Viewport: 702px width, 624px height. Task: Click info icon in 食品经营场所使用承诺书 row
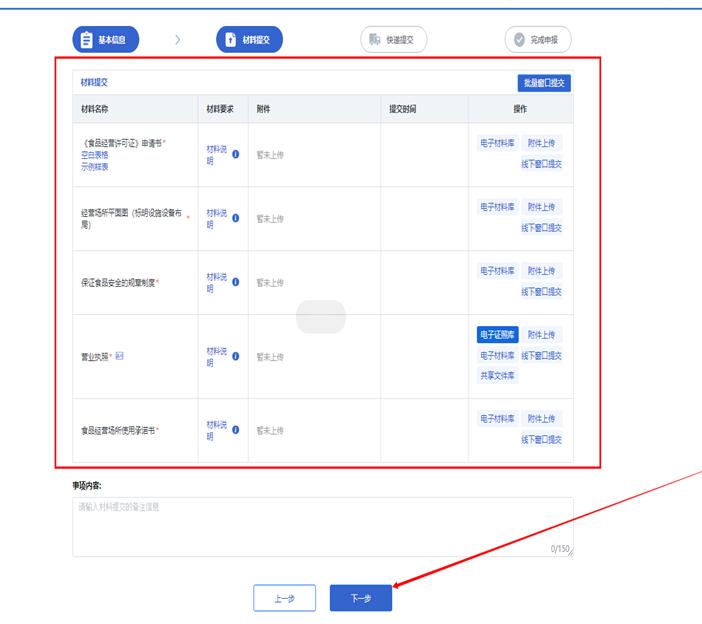click(x=235, y=430)
